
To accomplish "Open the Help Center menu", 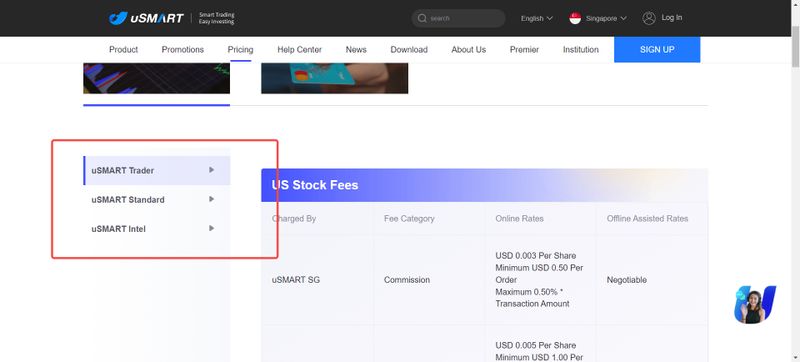I will (299, 49).
